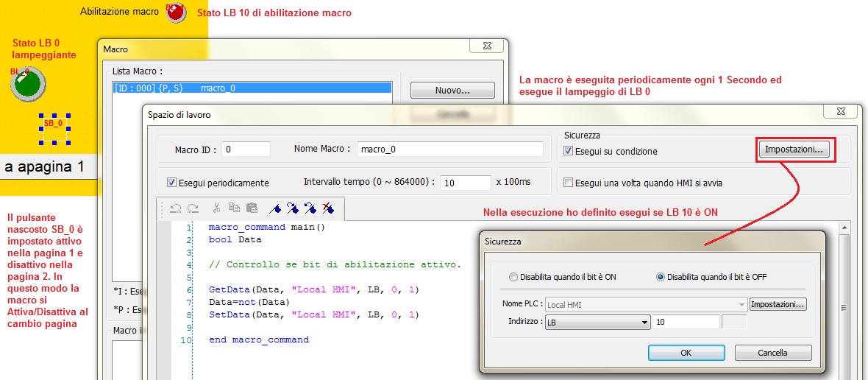Click the GetData code line

[314, 289]
